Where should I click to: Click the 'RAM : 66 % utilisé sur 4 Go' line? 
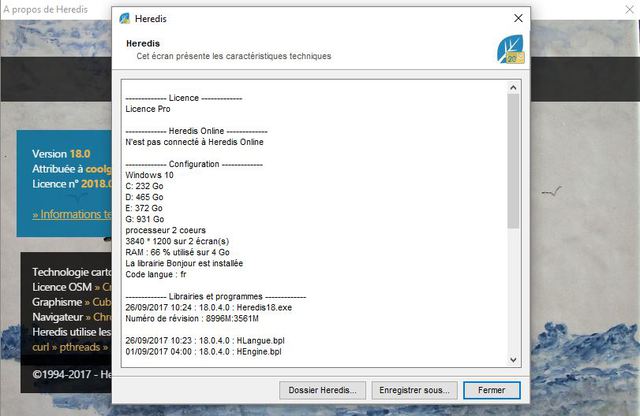point(178,252)
